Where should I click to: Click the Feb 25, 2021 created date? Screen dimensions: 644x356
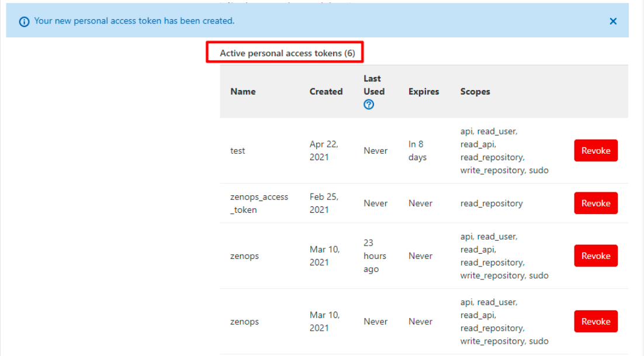(x=324, y=203)
